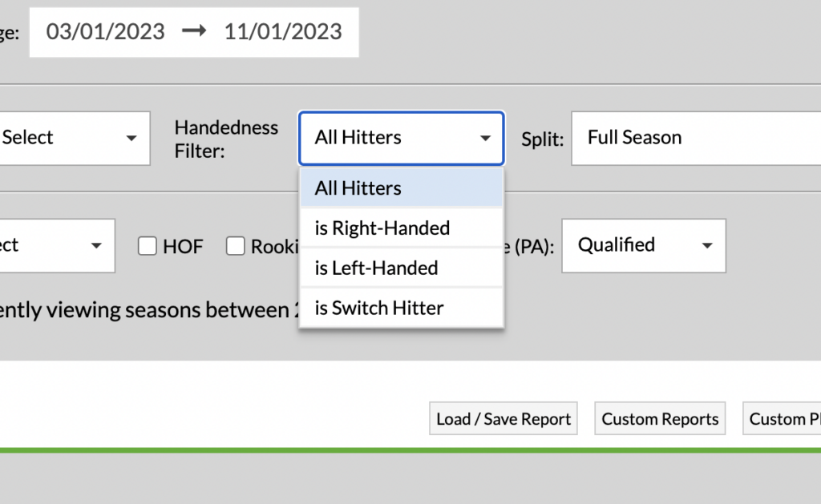Click the Load / Save Report button

point(503,418)
